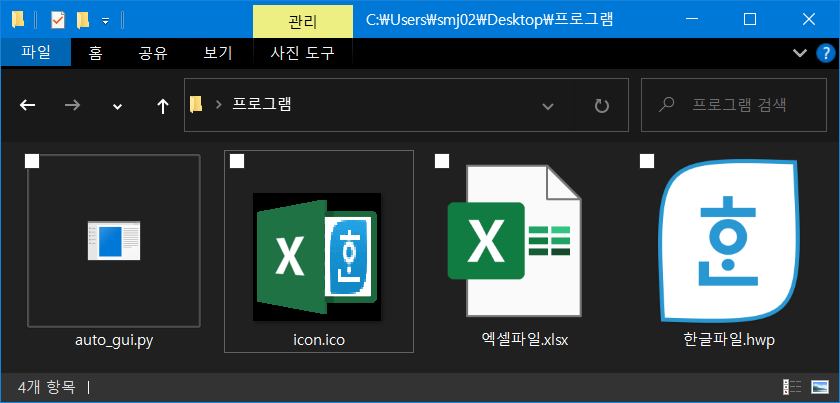Click the New Folder quick access icon
The height and width of the screenshot is (403, 840).
point(82,20)
